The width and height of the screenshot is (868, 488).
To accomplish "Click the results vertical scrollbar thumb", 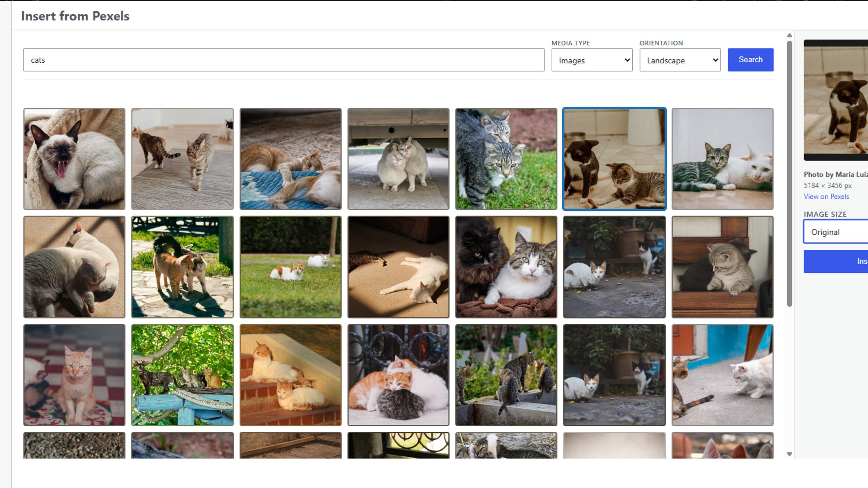I will coord(789,174).
